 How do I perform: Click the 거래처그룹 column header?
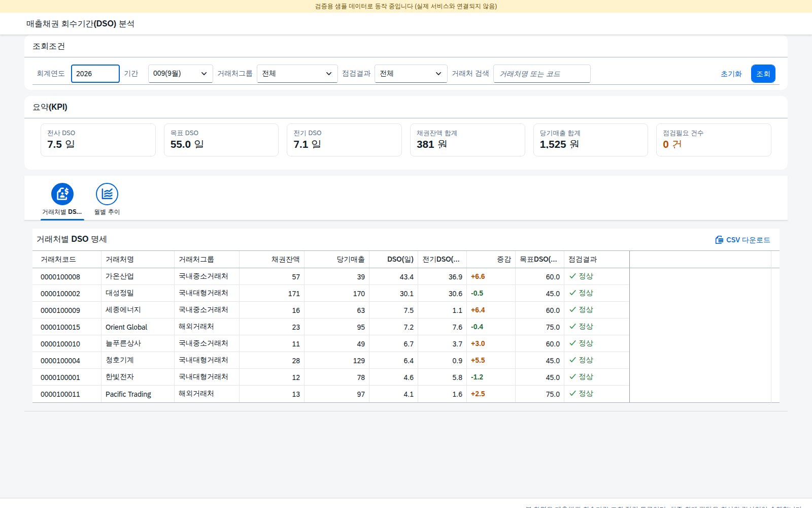pos(207,260)
